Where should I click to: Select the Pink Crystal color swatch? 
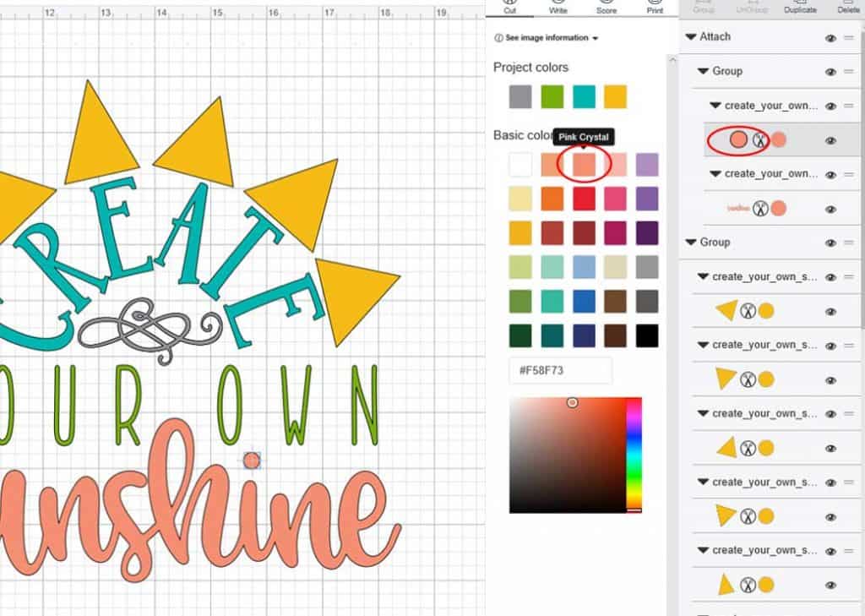(585, 165)
